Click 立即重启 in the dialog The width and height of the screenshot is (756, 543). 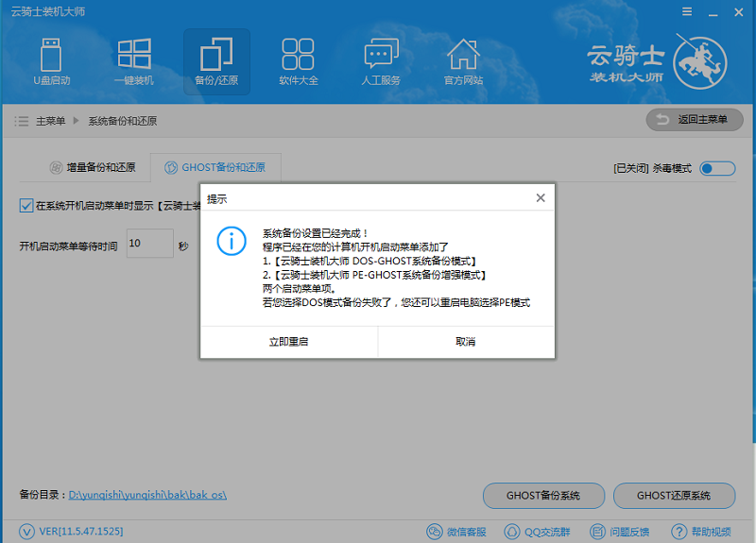289,342
